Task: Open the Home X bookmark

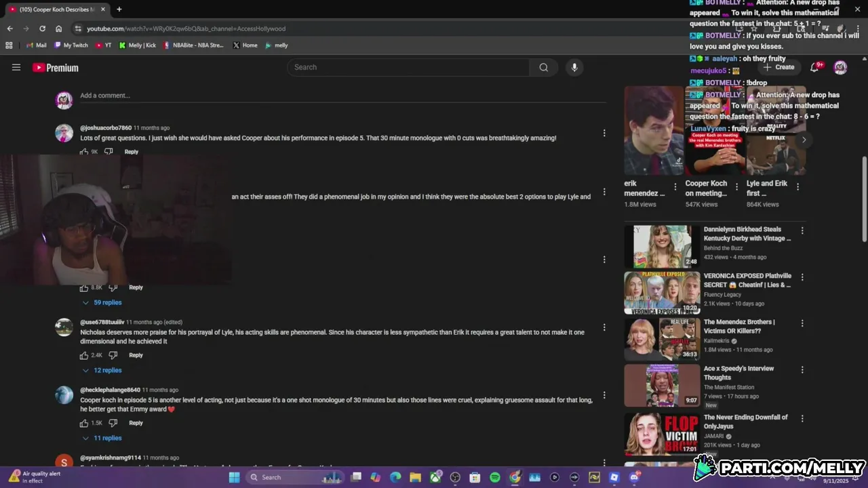Action: [x=245, y=45]
